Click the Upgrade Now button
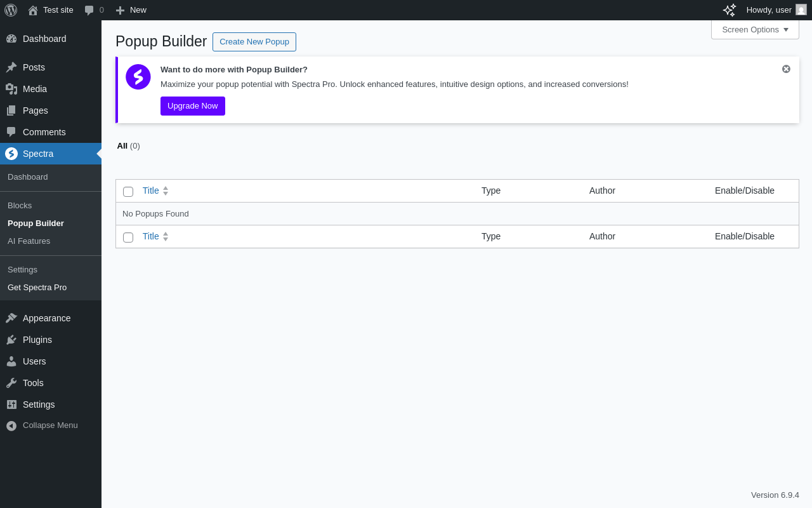Viewport: 812px width, 508px height. click(193, 106)
